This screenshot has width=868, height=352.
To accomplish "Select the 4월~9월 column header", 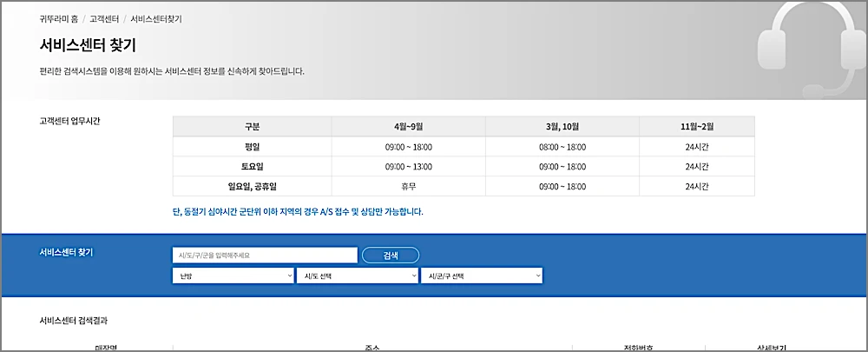I will (409, 126).
